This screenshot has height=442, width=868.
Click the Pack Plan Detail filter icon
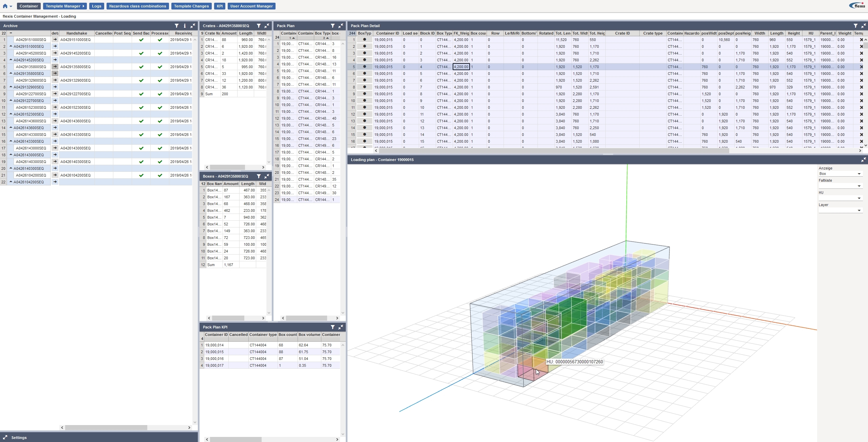855,26
